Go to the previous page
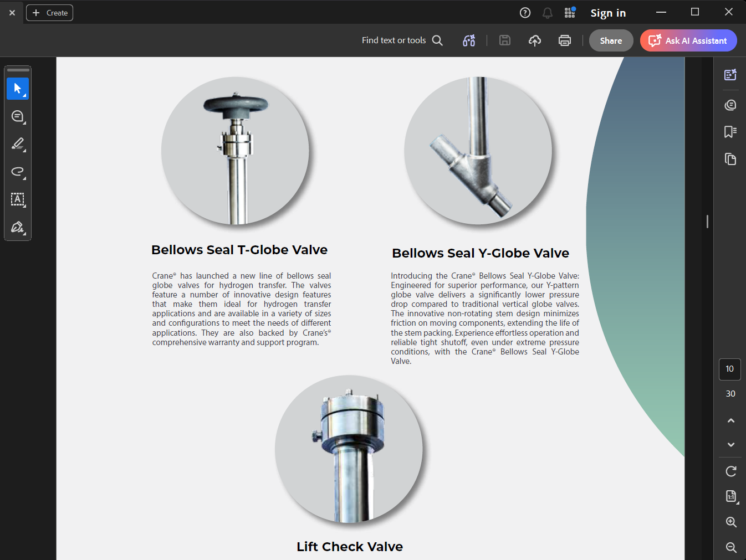 click(731, 421)
